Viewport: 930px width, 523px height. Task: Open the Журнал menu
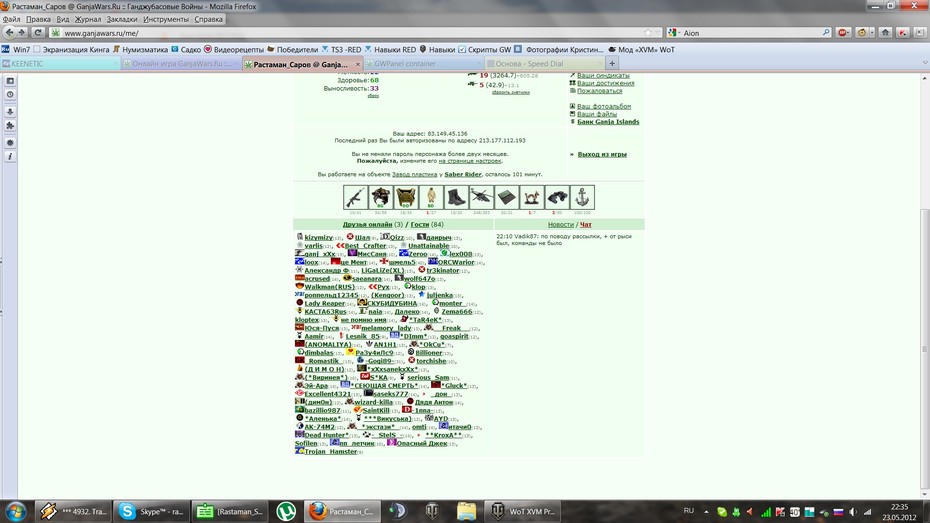88,19
